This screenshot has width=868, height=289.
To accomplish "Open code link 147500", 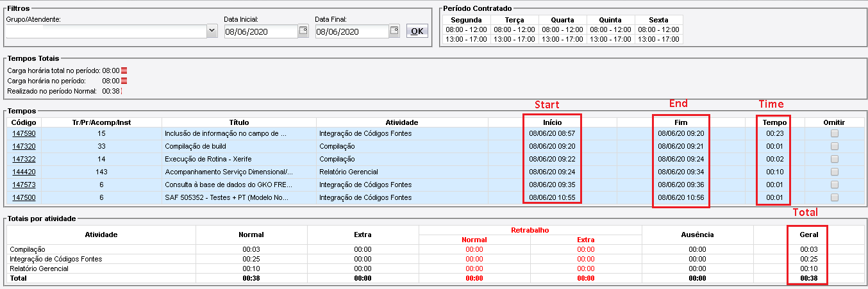I will point(24,197).
